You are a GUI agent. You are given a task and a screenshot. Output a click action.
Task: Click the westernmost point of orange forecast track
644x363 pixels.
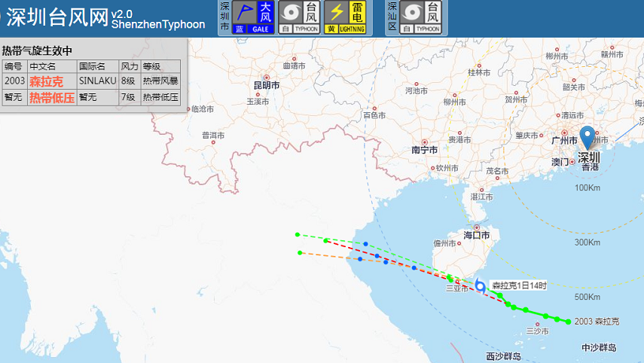(x=300, y=253)
